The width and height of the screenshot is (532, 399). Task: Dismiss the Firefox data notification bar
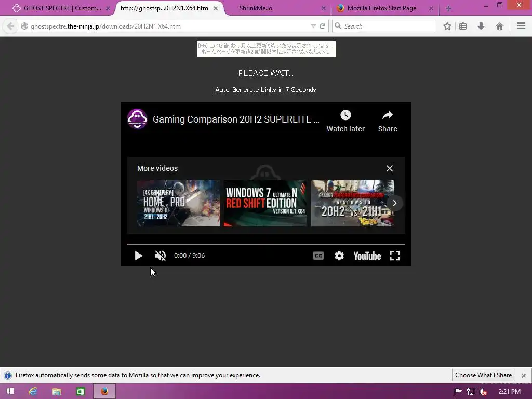point(524,375)
